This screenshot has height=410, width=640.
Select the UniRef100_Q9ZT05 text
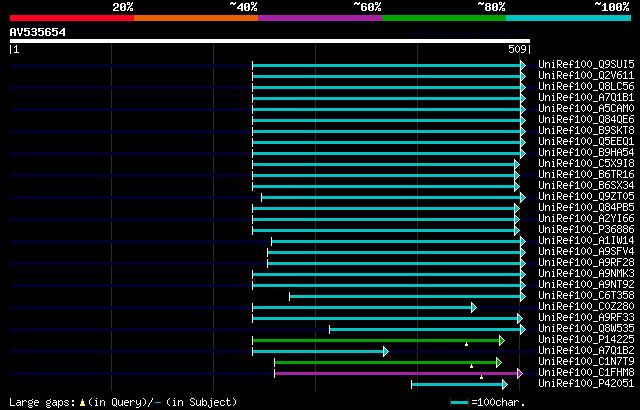pyautogui.click(x=586, y=197)
